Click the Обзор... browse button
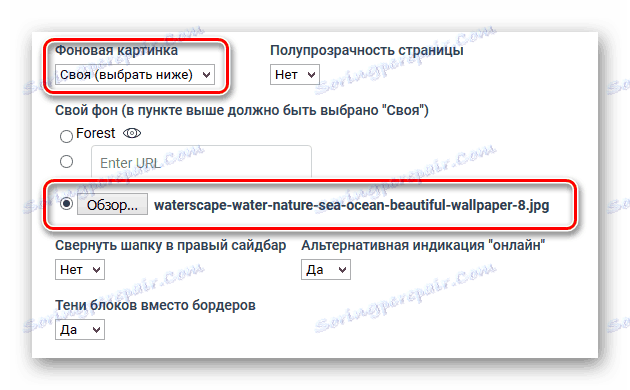The image size is (630, 390). tap(112, 204)
